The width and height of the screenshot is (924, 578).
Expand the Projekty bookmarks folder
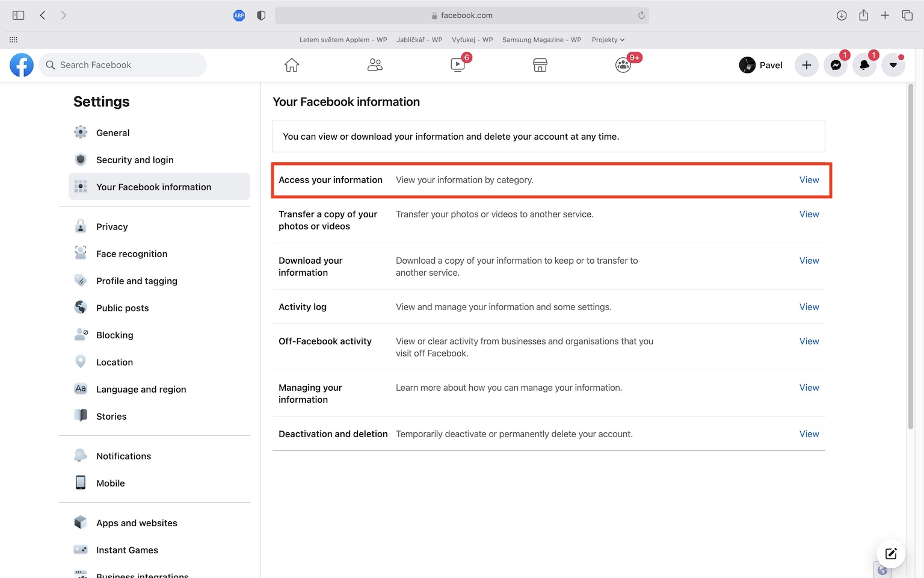click(608, 40)
